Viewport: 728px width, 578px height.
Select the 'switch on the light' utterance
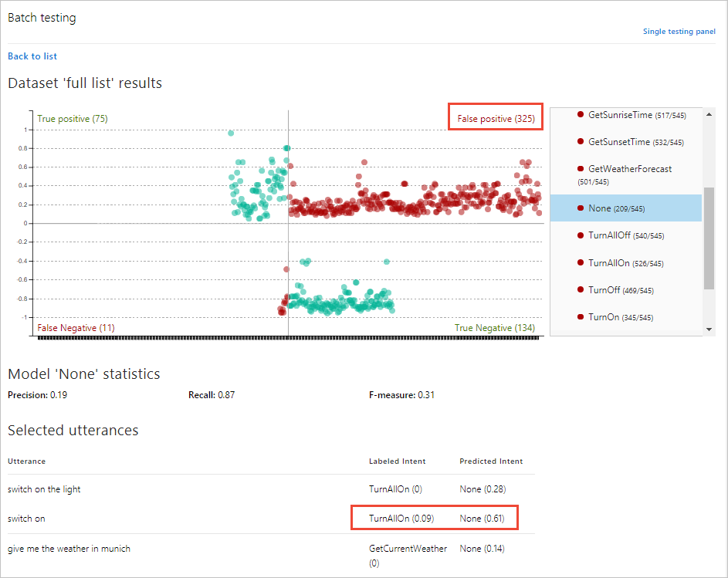pyautogui.click(x=44, y=489)
